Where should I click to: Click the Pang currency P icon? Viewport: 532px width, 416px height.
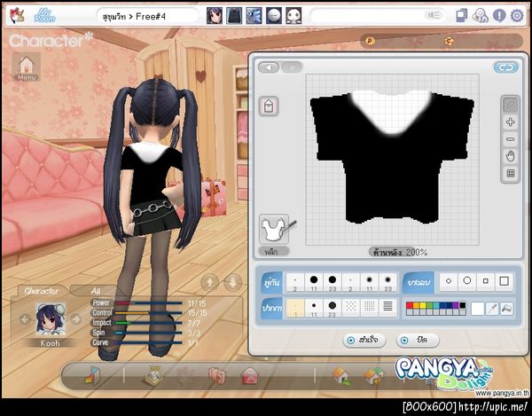370,41
